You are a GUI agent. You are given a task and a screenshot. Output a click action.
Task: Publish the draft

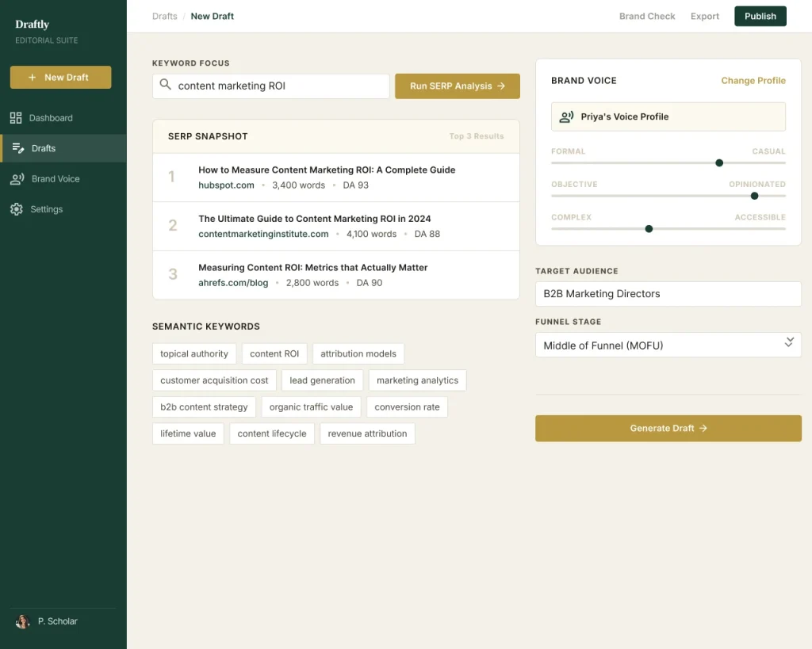point(760,16)
